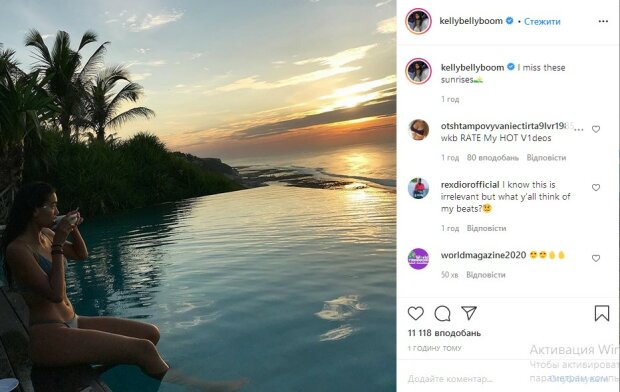The width and height of the screenshot is (620, 392).
Task: Open the rexdiorofficial profile avatar
Action: coord(418,188)
